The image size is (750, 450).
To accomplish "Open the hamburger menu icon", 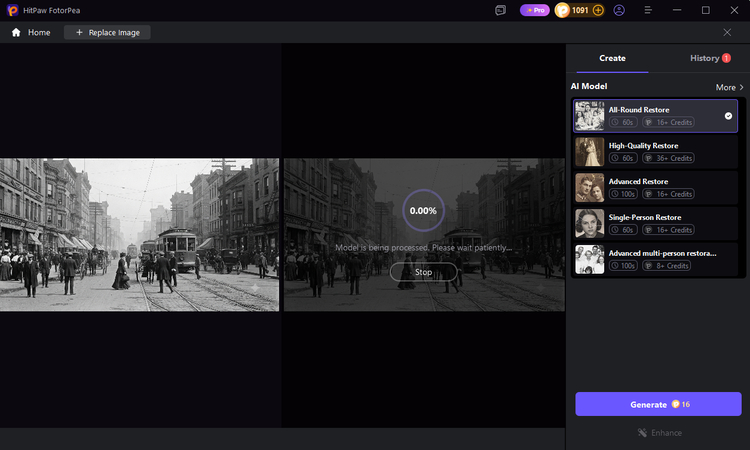I will pyautogui.click(x=648, y=10).
